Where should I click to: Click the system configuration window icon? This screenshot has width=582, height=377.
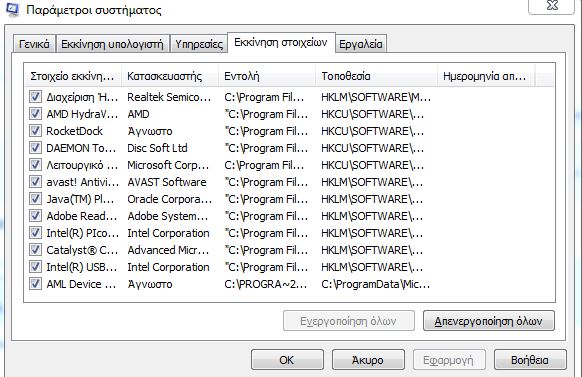(x=12, y=9)
